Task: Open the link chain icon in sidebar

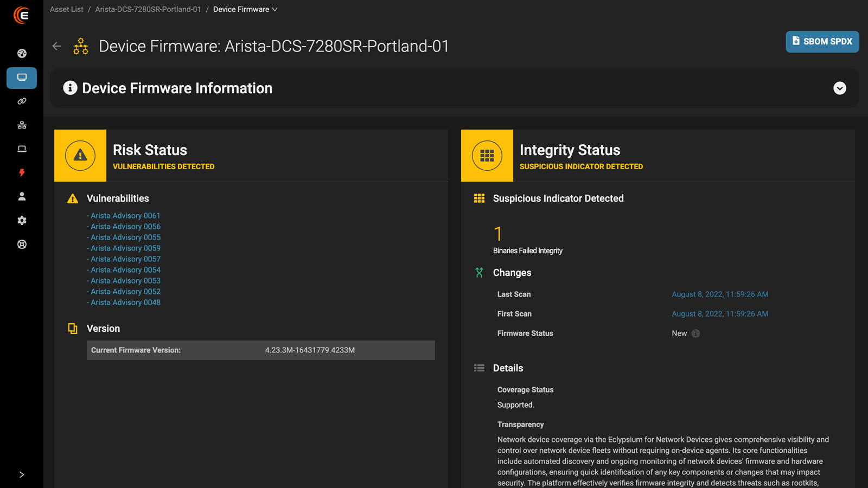Action: coord(22,101)
